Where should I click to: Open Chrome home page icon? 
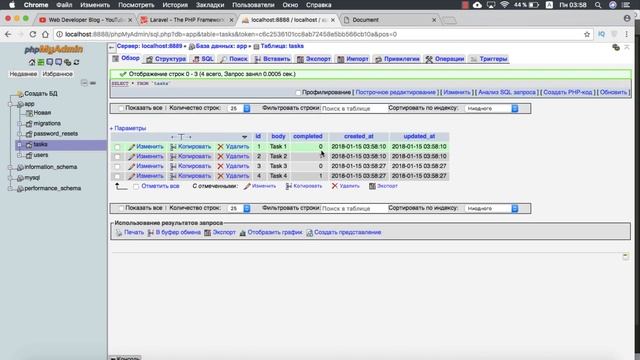[45, 34]
